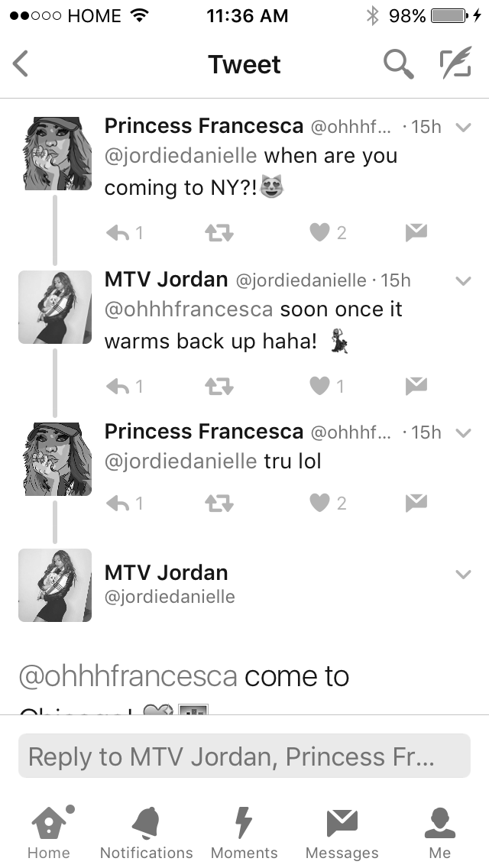Tap the search magnifier icon
Image resolution: width=489 pixels, height=868 pixels.
399,64
